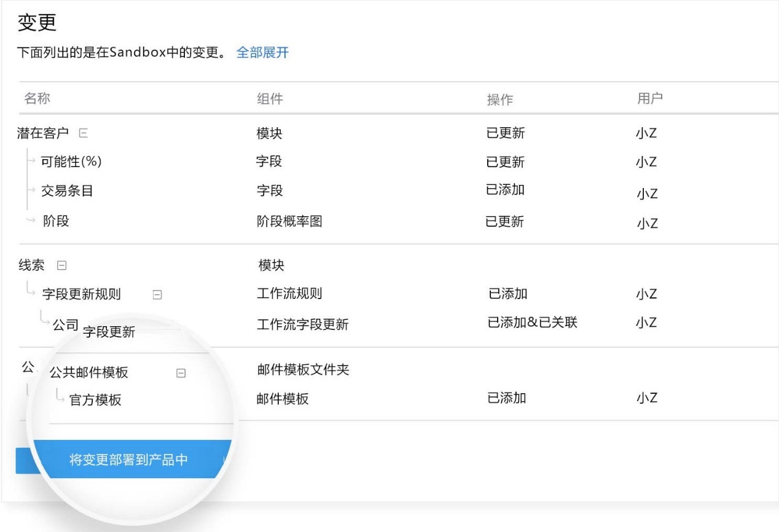Click 邮件模板文件夹 component cell
This screenshot has width=779, height=532.
point(303,370)
